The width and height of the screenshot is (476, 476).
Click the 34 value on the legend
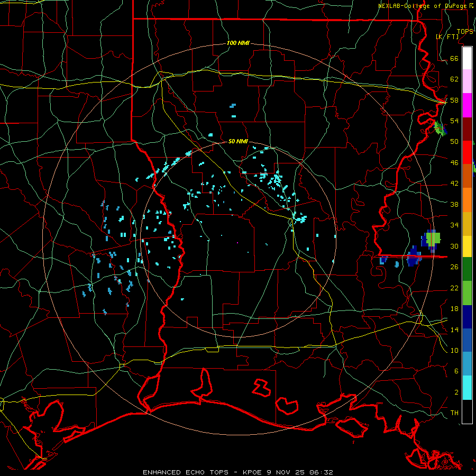(454, 225)
